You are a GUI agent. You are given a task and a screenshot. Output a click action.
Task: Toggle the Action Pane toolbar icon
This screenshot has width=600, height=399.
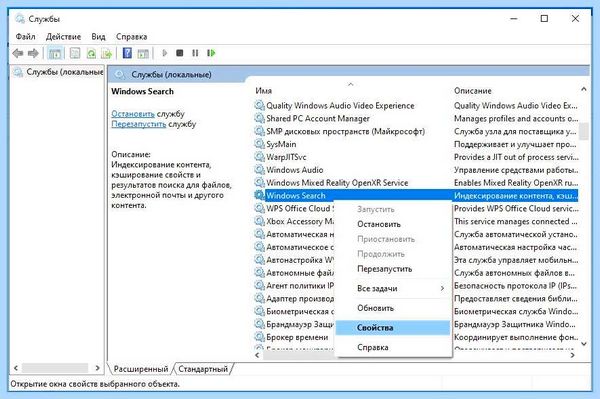click(143, 53)
